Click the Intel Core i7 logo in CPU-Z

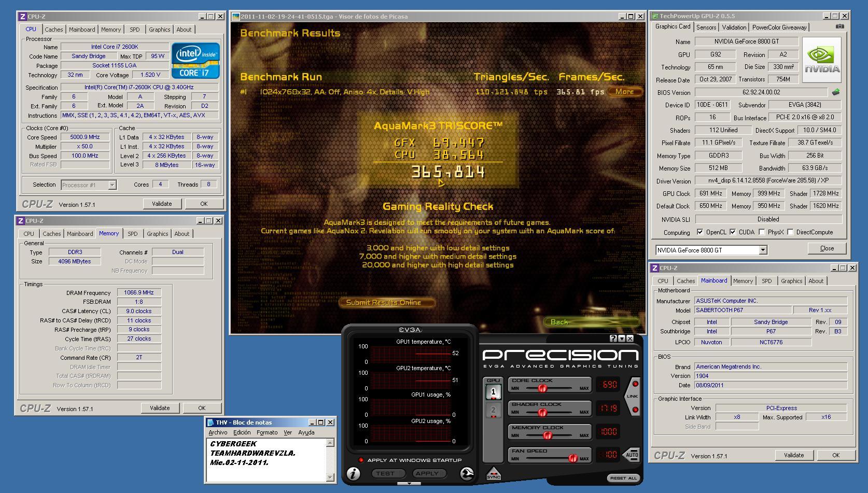[x=195, y=61]
